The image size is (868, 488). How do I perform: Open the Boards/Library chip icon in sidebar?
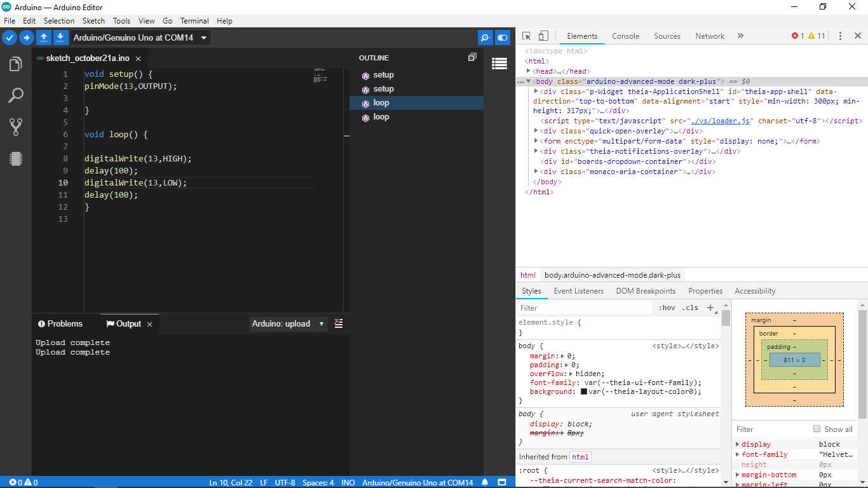(16, 159)
